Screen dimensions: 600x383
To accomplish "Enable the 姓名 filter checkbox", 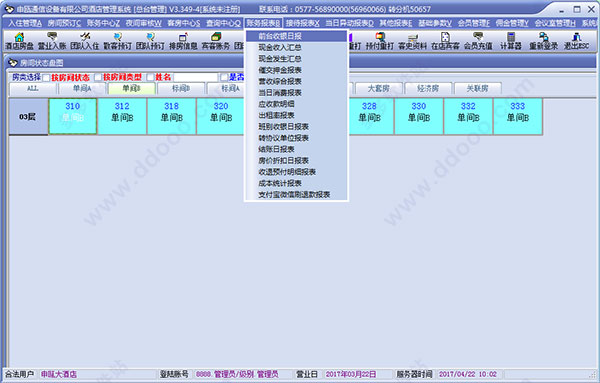I will pos(150,78).
